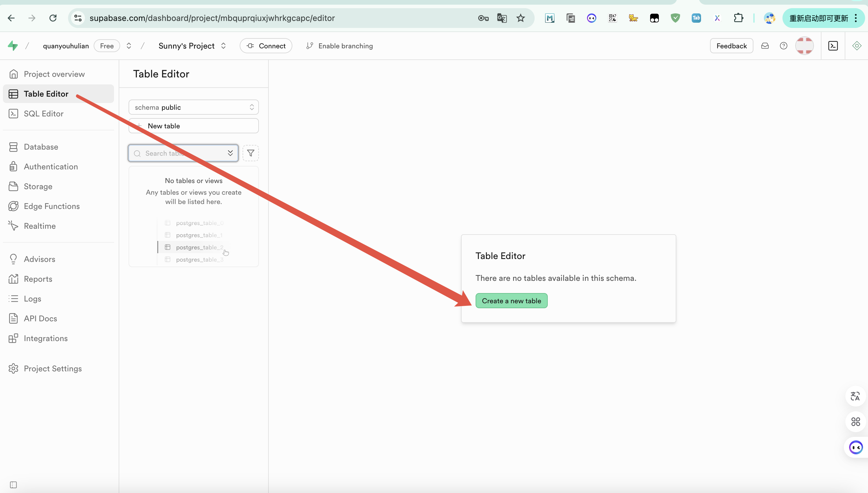Toggle sidebar collapse icon at bottom
Screen dimensions: 868x493
(13, 485)
